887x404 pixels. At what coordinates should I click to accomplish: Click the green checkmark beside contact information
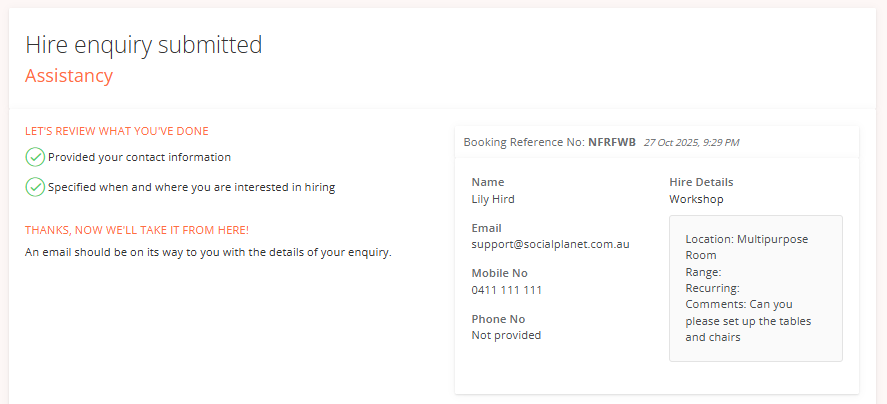pyautogui.click(x=35, y=157)
